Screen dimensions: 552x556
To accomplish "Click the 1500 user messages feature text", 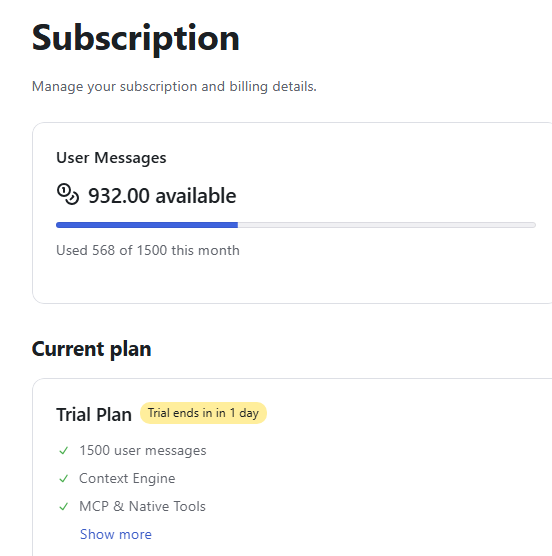I will point(143,450).
